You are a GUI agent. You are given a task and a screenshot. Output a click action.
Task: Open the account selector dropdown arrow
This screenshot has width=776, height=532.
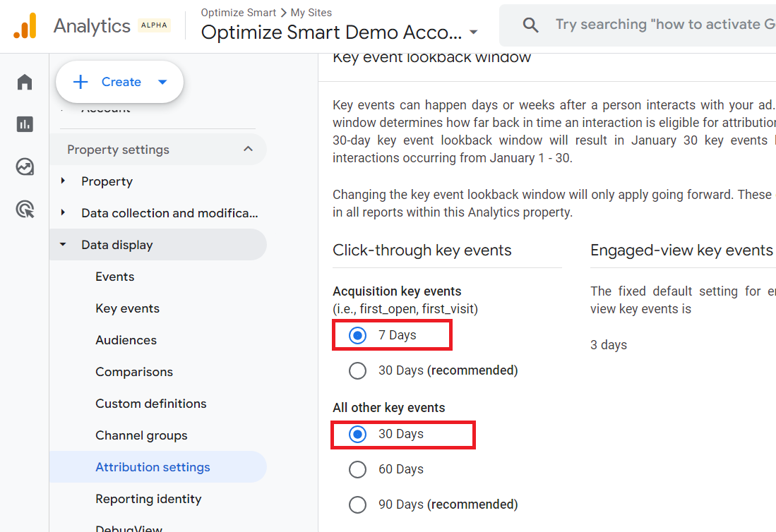(474, 32)
